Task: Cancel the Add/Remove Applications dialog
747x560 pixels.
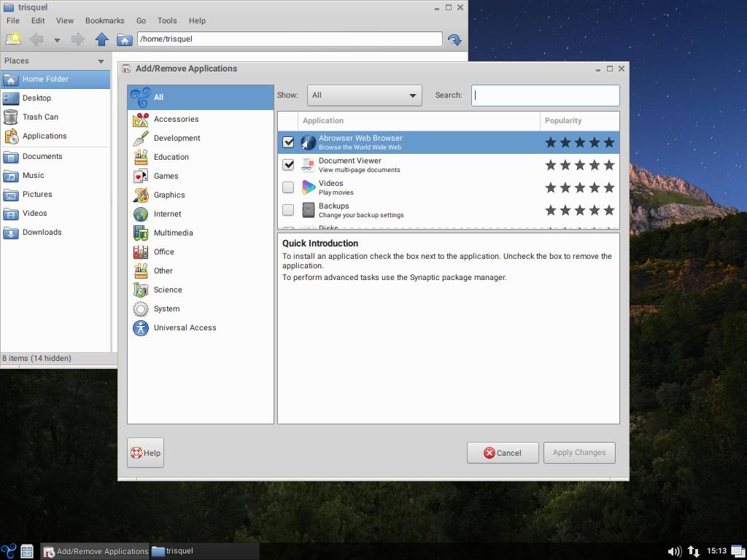Action: coord(503,453)
